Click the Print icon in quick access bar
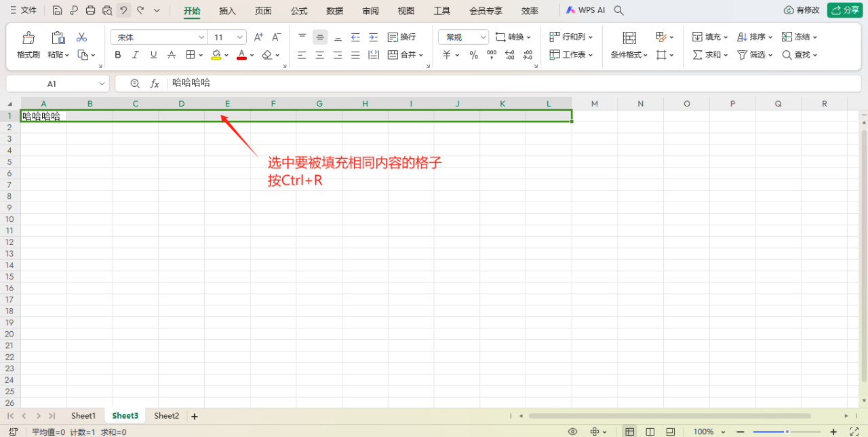 (x=90, y=10)
